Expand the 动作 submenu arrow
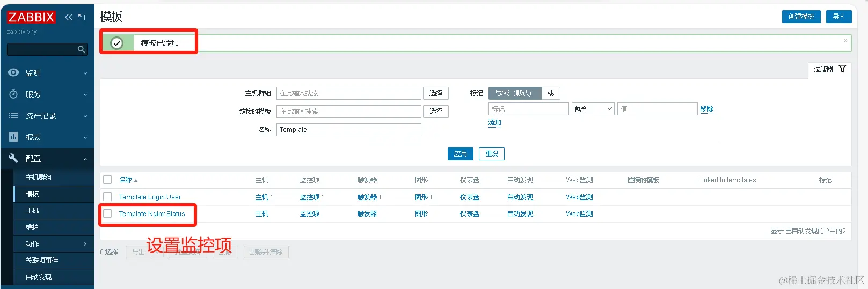 [85, 244]
